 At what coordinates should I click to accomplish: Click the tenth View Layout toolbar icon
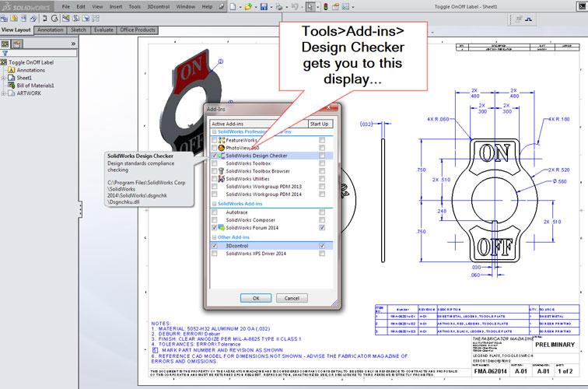(x=96, y=18)
